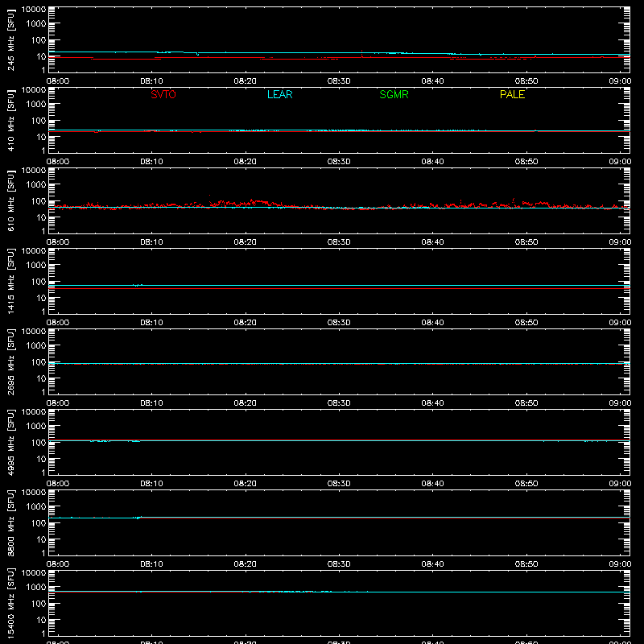Click 08:20 tick label below 1415 MHz plot

coord(246,323)
